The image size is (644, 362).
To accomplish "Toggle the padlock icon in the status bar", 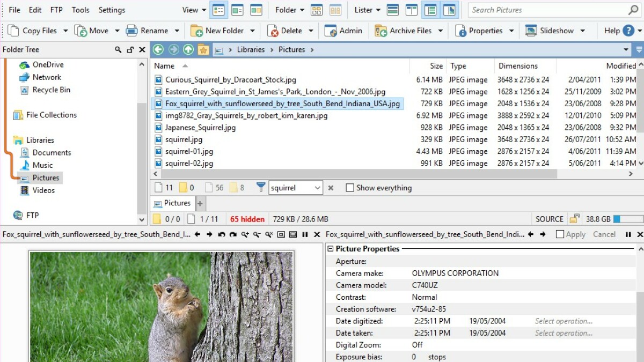I will 575,219.
